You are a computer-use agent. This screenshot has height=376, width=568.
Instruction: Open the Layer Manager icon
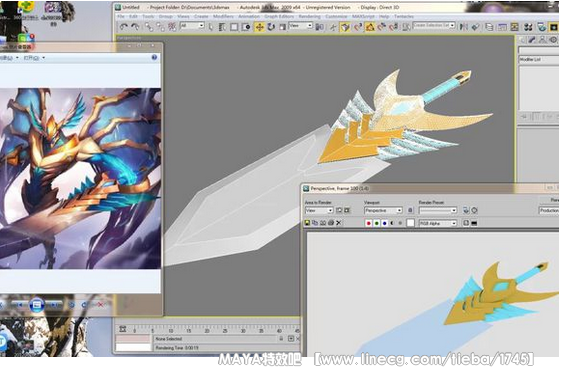(489, 27)
